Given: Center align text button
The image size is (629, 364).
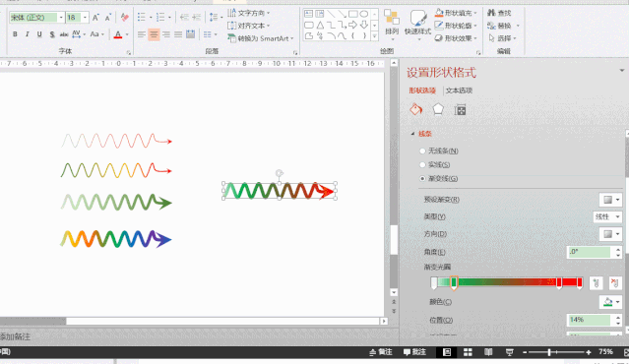Looking at the screenshot, I should pyautogui.click(x=154, y=34).
